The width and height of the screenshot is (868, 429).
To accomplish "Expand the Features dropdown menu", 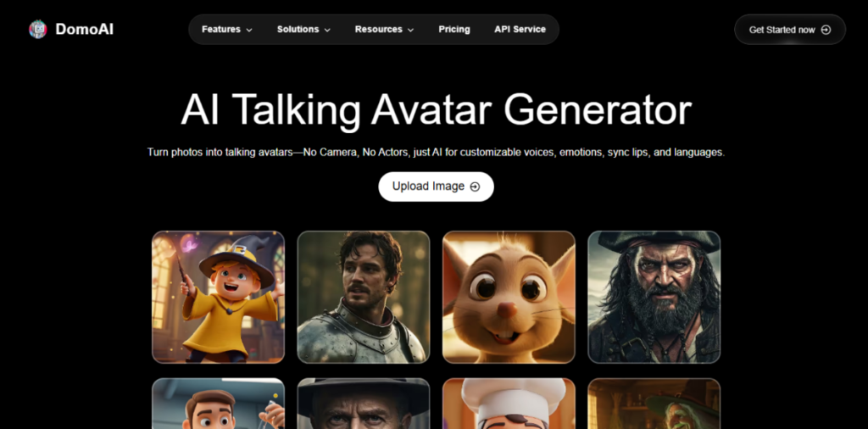I will click(x=226, y=30).
